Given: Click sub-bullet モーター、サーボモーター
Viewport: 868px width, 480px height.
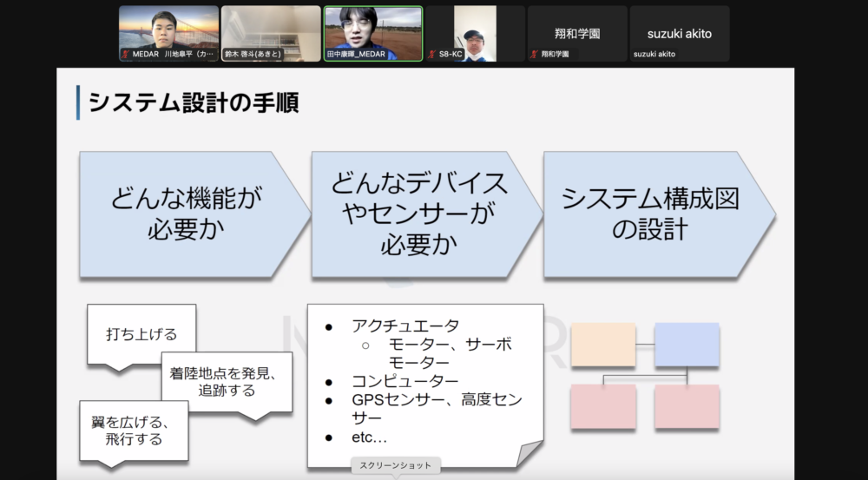Looking at the screenshot, I should click(x=450, y=353).
